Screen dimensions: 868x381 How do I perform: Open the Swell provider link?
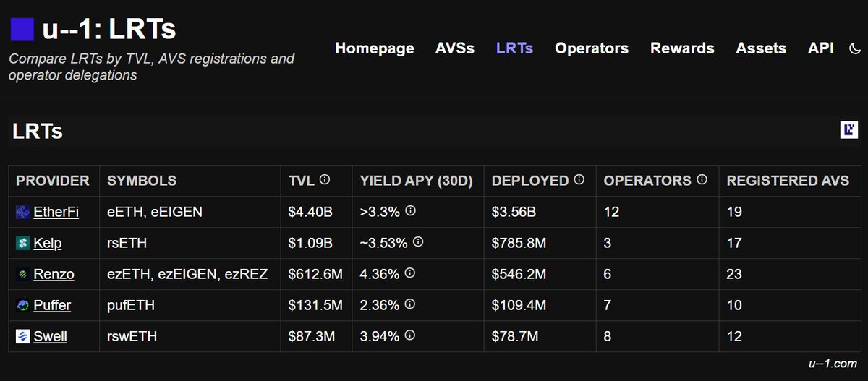point(51,336)
